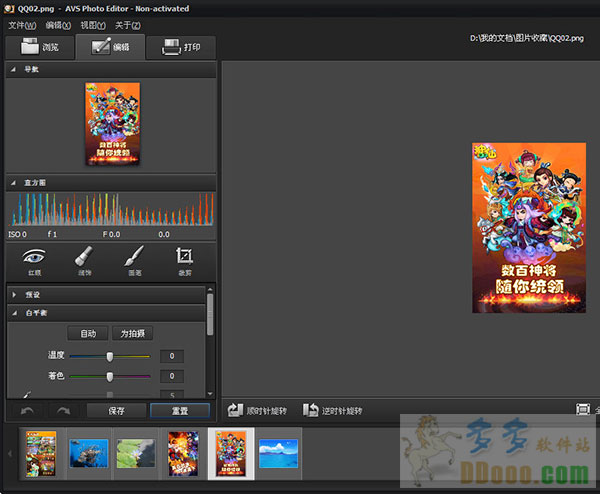This screenshot has height=494, width=600.
Task: Select the underwater fish thumbnail
Action: point(89,454)
